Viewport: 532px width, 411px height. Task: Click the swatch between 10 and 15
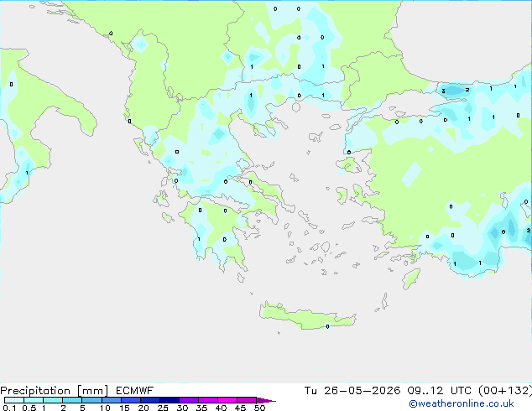pyautogui.click(x=112, y=400)
